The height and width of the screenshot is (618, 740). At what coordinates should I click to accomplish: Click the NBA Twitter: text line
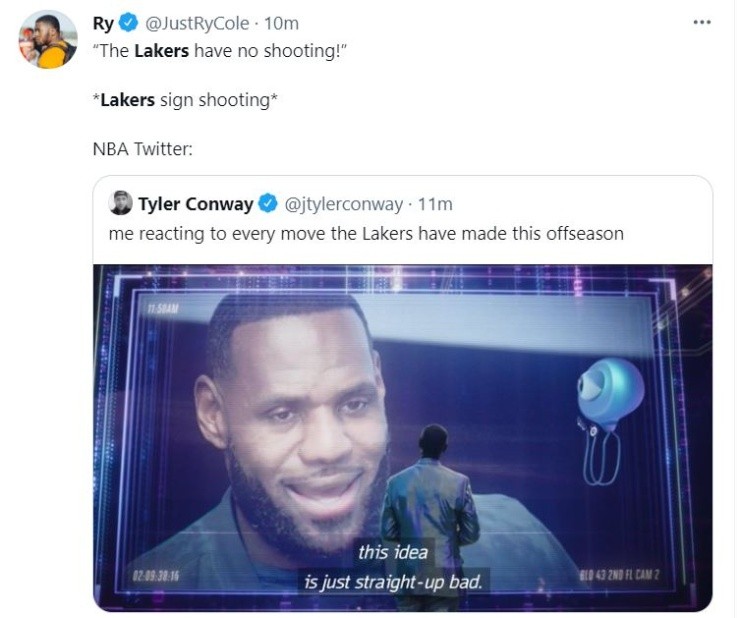(141, 149)
